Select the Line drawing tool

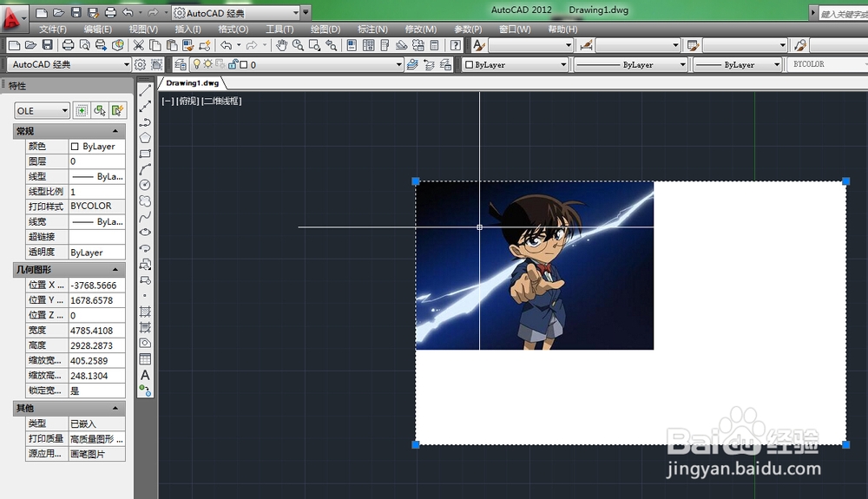[145, 90]
